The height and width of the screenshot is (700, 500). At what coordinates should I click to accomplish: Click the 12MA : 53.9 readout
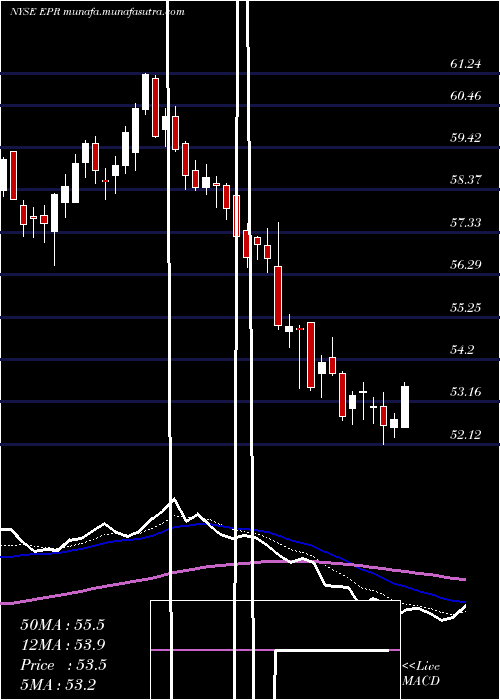click(62, 645)
